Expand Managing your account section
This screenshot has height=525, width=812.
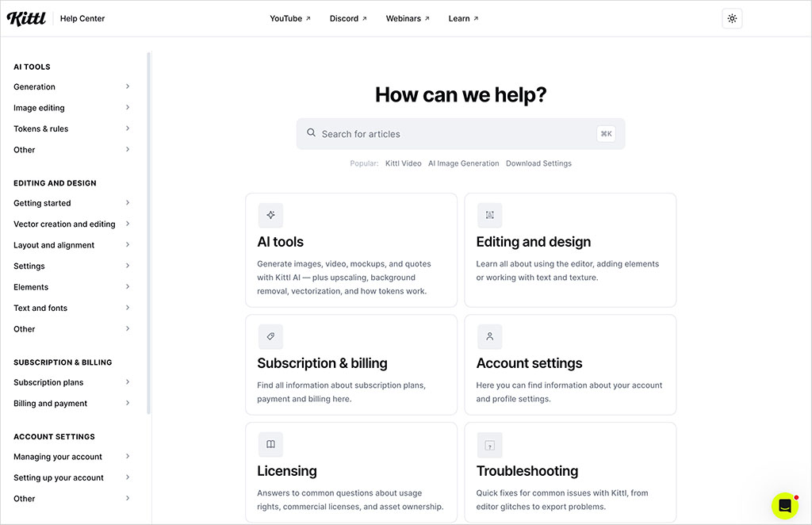tap(71, 457)
